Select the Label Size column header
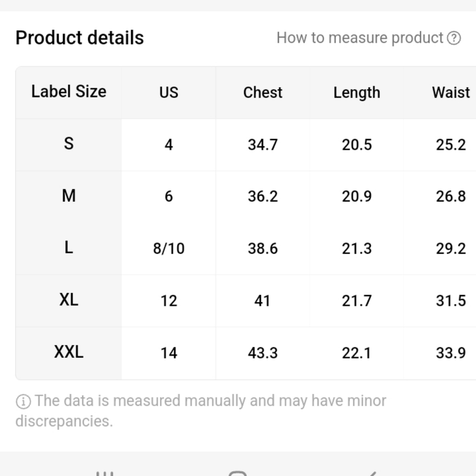The width and height of the screenshot is (476, 476). (69, 92)
